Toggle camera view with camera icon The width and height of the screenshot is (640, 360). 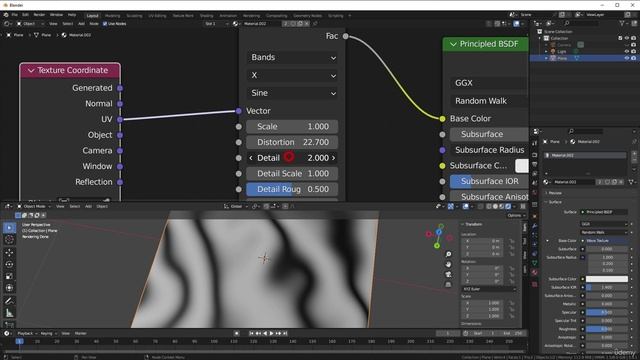[x=448, y=274]
